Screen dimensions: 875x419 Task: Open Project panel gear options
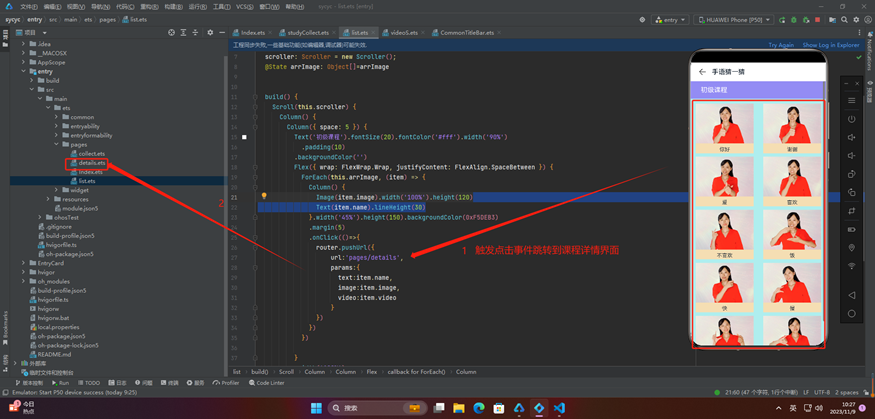[x=210, y=32]
